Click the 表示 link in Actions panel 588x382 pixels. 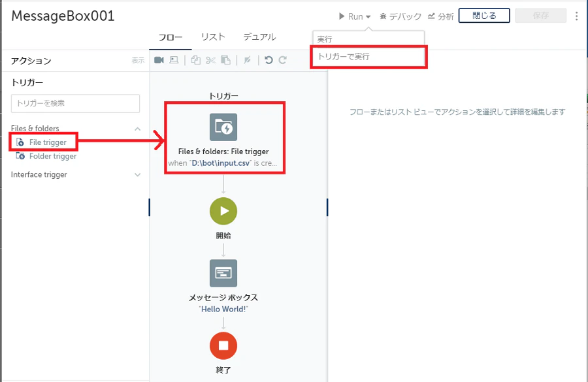pos(138,60)
